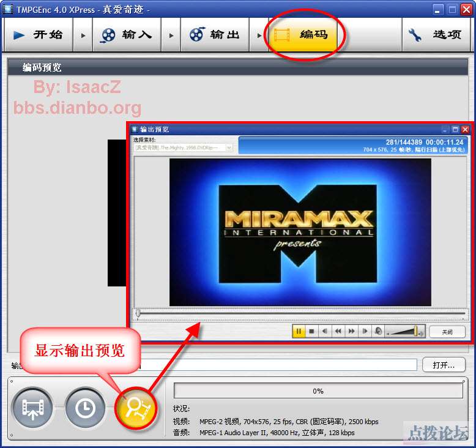Click the Miramax video preview frame
Viewport: 476px width, 448px height.
coord(300,232)
